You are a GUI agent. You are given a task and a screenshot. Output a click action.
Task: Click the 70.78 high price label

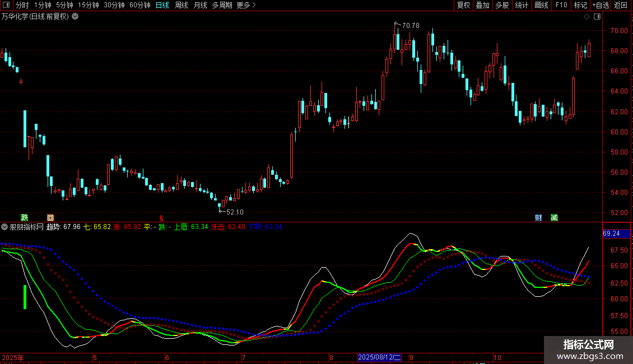tap(411, 25)
